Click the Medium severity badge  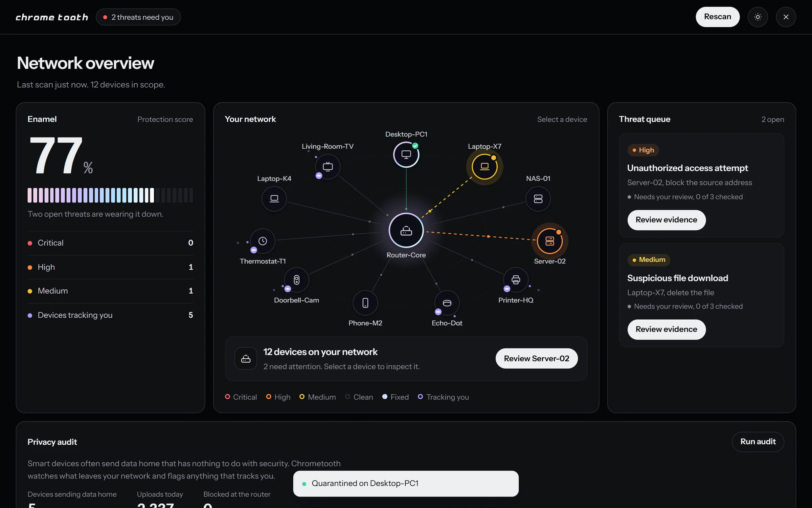649,260
